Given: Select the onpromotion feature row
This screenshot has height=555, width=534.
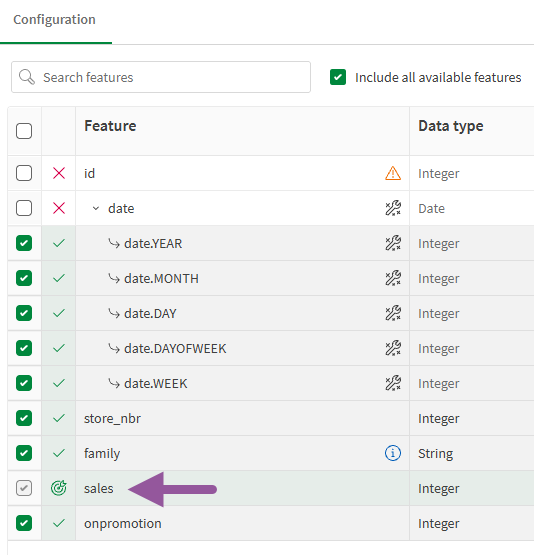Looking at the screenshot, I should pos(271,523).
